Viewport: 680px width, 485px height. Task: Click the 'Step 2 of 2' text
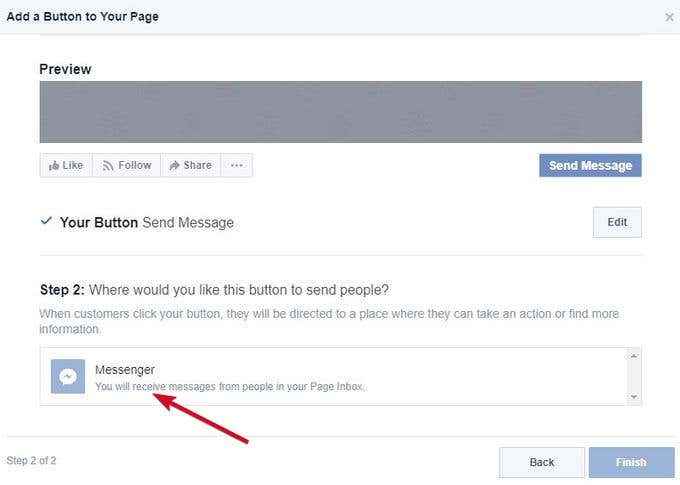(31, 460)
